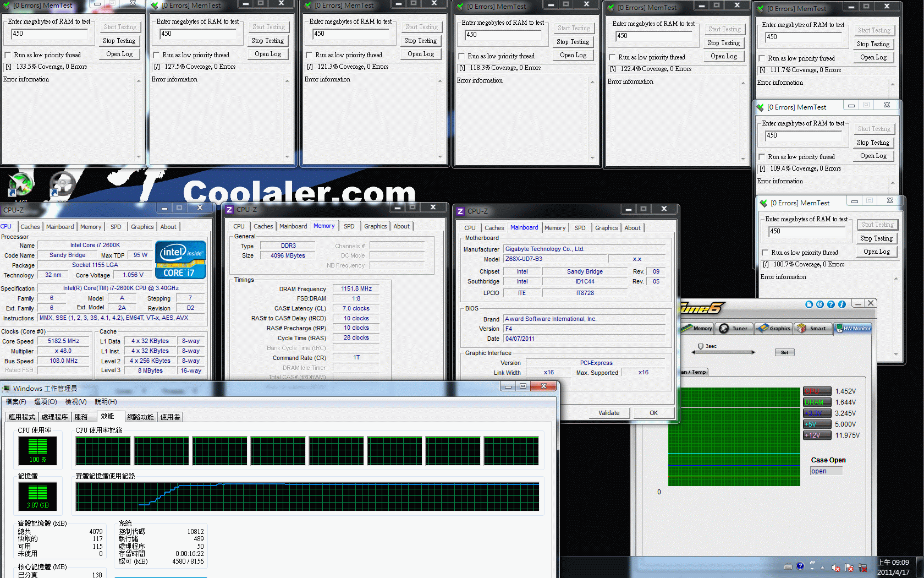Click the EasyTune6 help question mark icon
The image size is (924, 578).
tap(831, 304)
